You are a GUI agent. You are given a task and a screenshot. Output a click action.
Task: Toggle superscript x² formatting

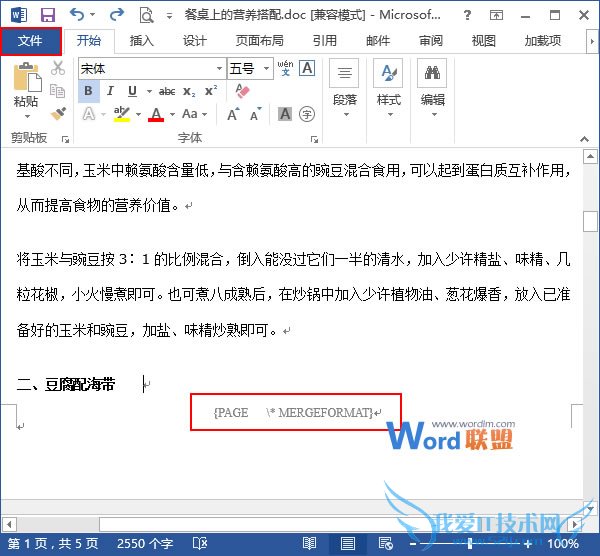pos(211,91)
